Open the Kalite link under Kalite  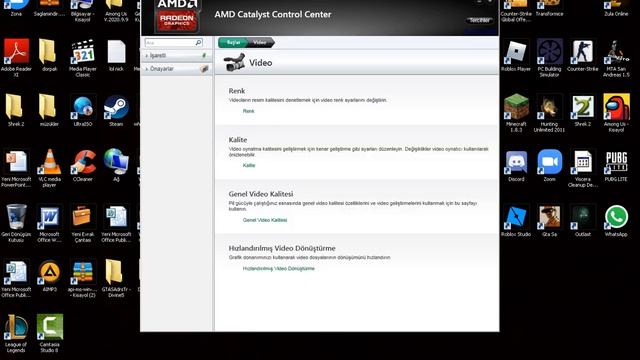pos(249,165)
